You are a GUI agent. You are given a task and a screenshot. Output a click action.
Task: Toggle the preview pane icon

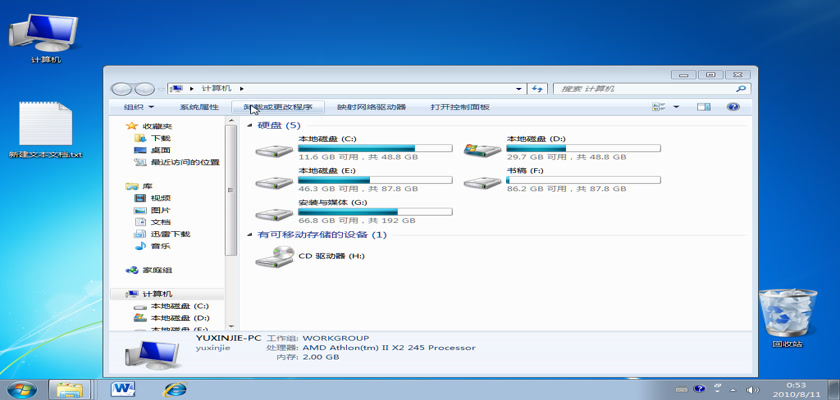pyautogui.click(x=703, y=107)
